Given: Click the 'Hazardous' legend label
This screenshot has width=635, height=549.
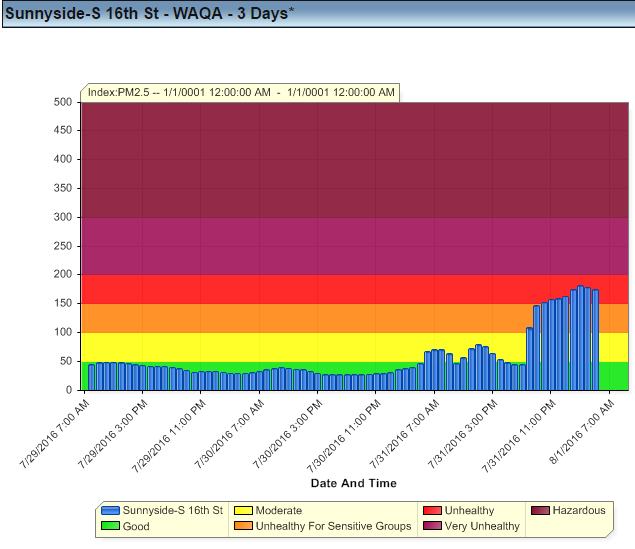Looking at the screenshot, I should tap(579, 510).
